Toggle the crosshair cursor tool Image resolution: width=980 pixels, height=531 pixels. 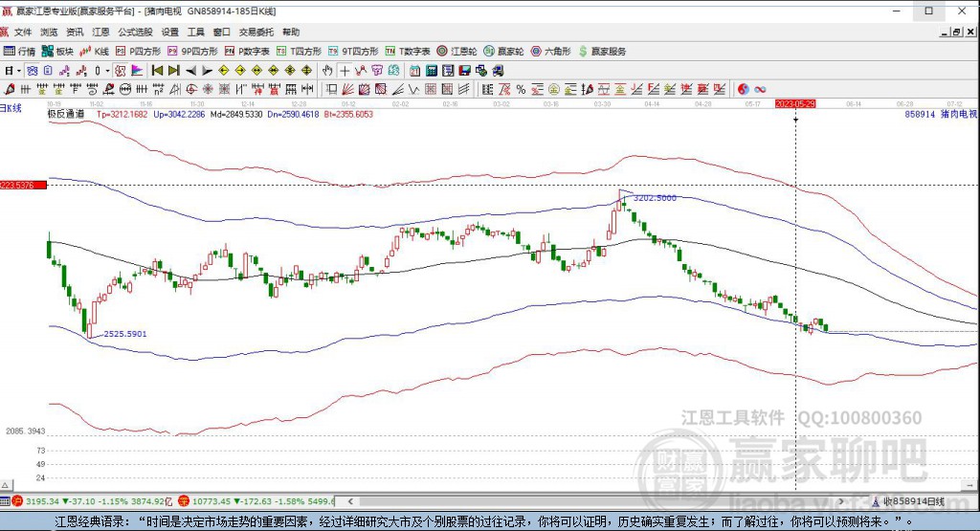point(345,71)
